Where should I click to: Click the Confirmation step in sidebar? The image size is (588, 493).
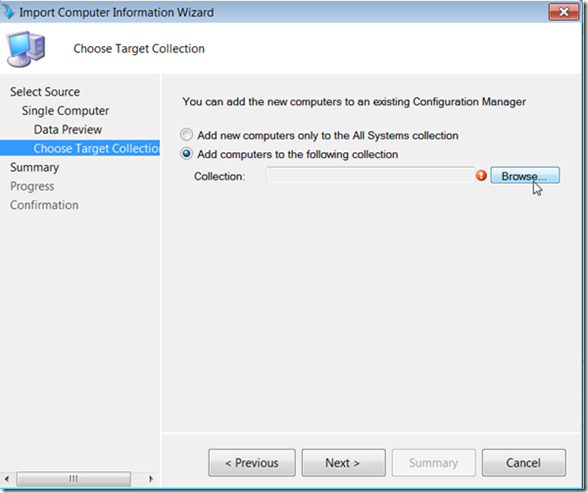tap(44, 205)
